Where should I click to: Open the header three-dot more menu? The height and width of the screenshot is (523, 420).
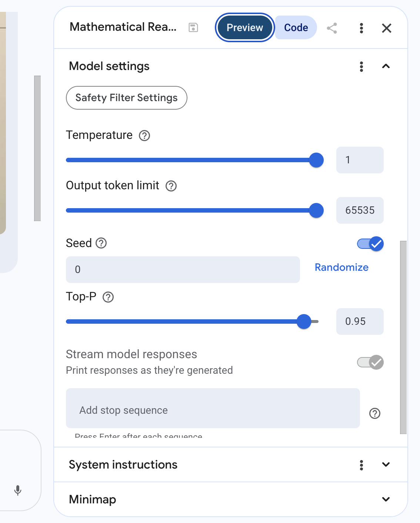click(x=361, y=28)
